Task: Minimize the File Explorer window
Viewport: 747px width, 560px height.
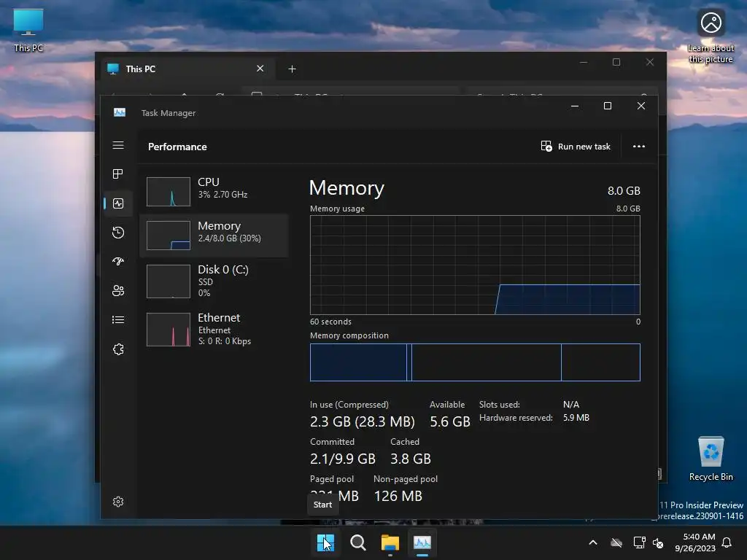Action: [584, 63]
